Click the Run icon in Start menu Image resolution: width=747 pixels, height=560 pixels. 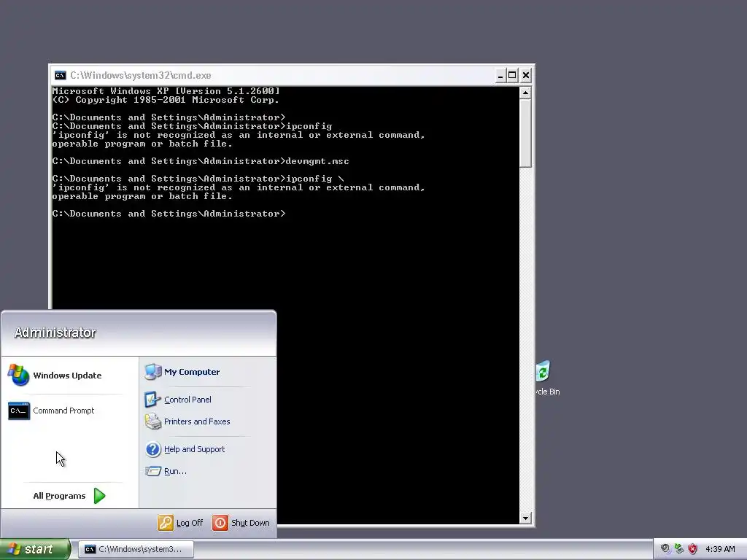(x=153, y=471)
